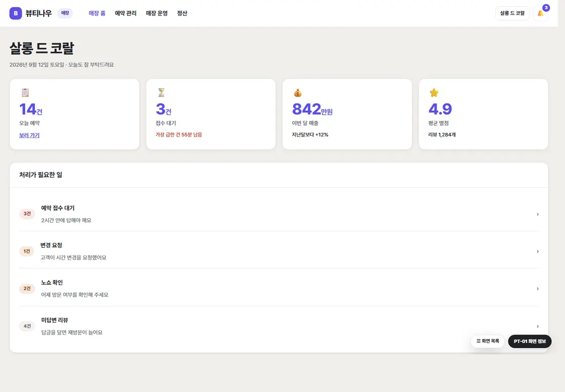This screenshot has width=565, height=392.
Task: Open the notification bell icon
Action: pos(540,13)
